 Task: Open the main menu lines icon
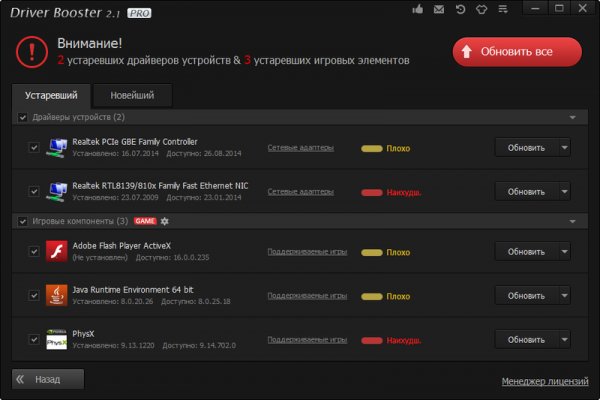(x=503, y=9)
